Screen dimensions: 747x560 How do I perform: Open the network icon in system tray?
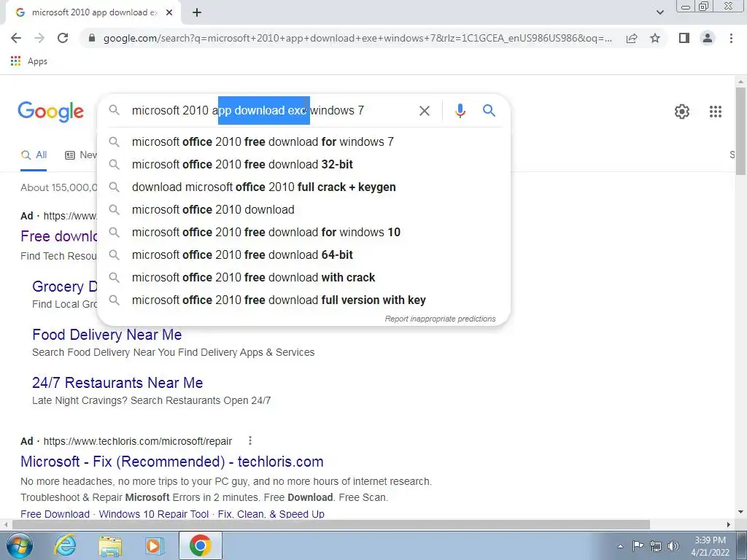tap(656, 546)
